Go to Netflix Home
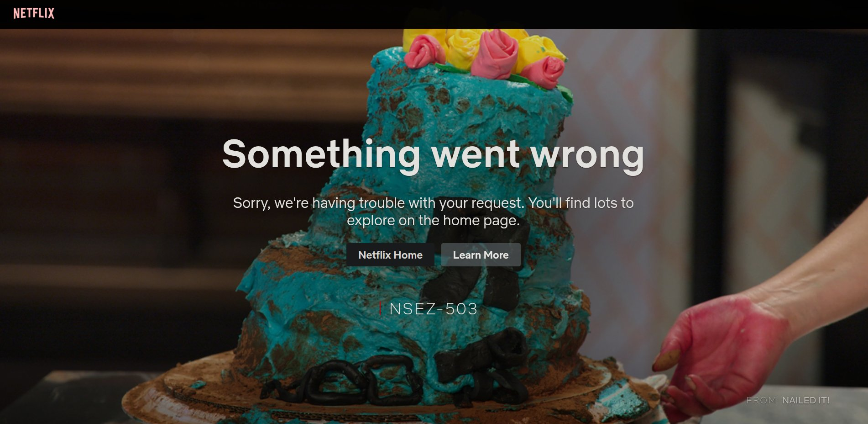This screenshot has width=868, height=424. point(390,255)
